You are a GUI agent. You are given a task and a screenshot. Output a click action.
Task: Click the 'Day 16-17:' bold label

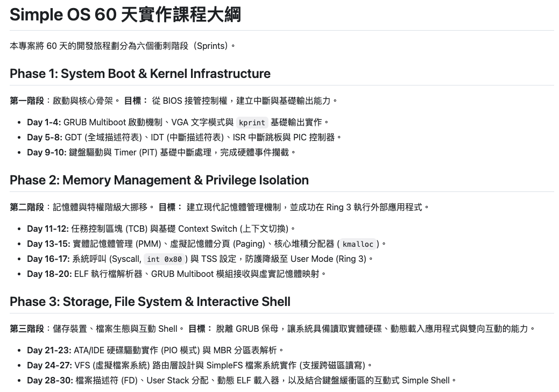[x=48, y=259]
